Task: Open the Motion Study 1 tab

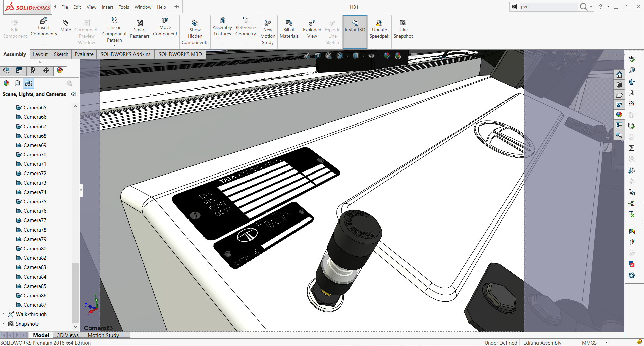Action: pos(105,335)
